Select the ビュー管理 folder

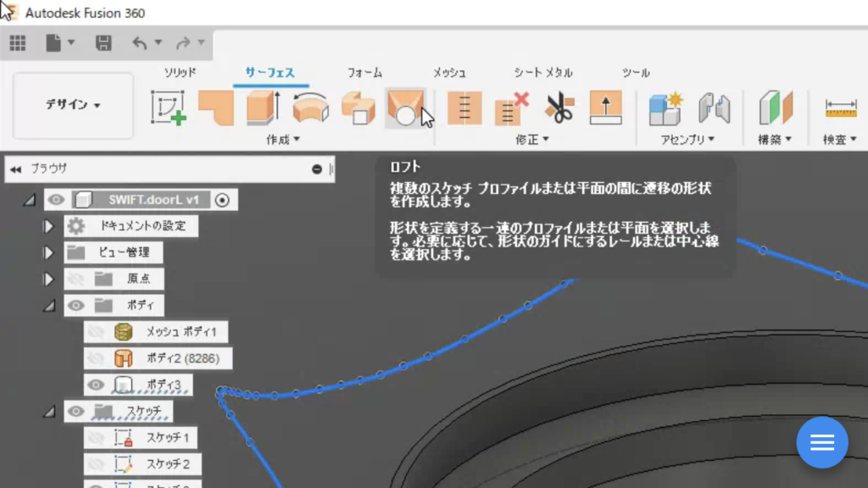(x=124, y=252)
